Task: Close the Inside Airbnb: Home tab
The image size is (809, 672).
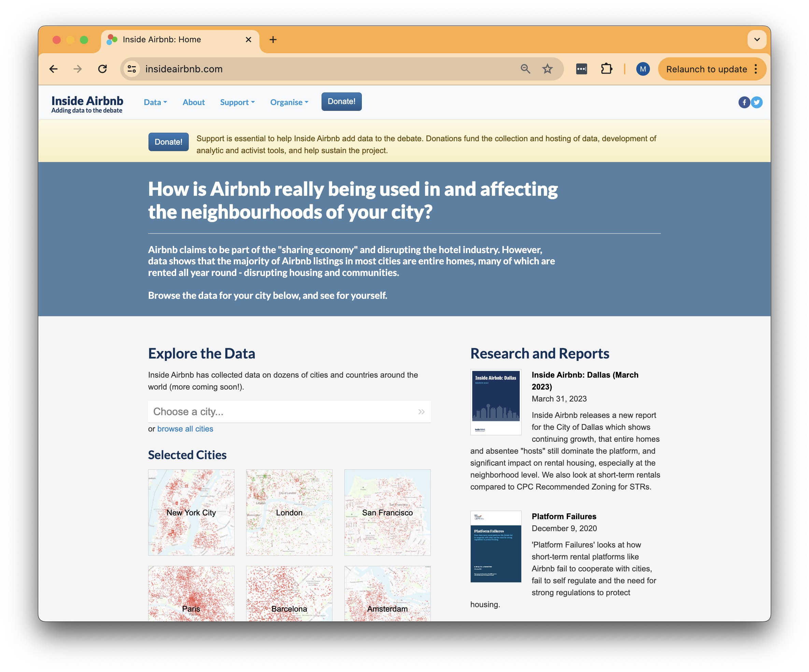Action: [x=249, y=40]
